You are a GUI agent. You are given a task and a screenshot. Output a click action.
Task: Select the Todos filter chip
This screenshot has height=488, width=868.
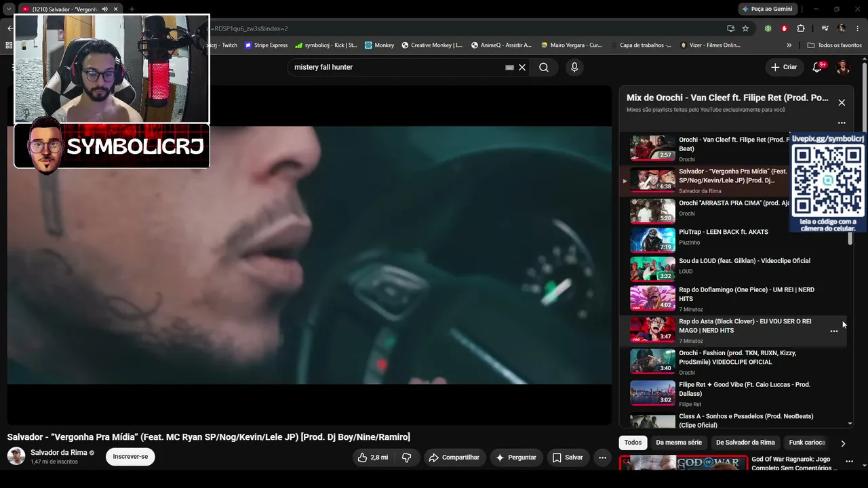[633, 443]
